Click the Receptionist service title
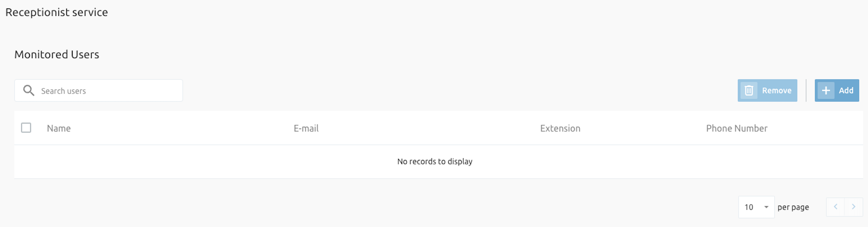 click(x=57, y=12)
